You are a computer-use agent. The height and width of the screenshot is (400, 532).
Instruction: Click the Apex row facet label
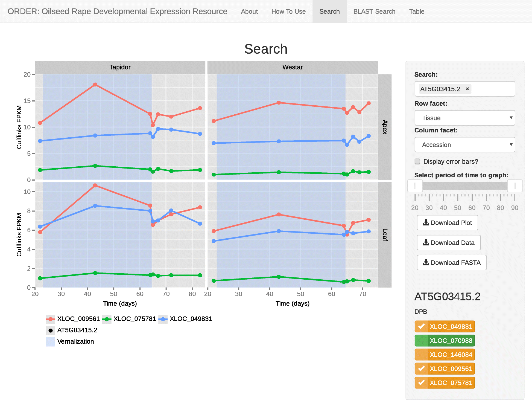coord(385,127)
